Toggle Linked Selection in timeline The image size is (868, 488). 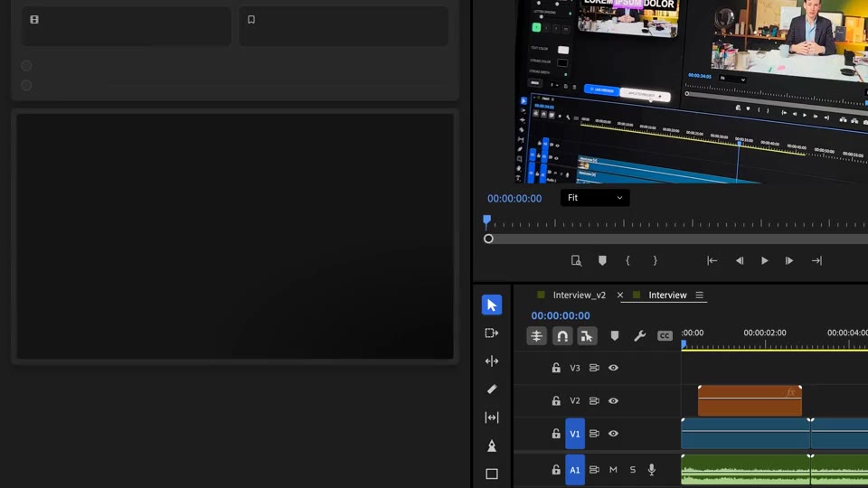587,336
